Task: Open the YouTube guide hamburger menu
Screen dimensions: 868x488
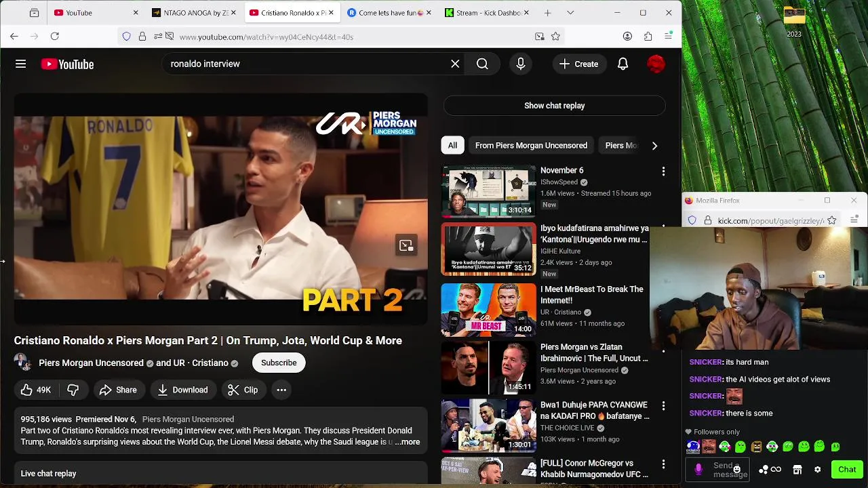Action: [x=21, y=64]
